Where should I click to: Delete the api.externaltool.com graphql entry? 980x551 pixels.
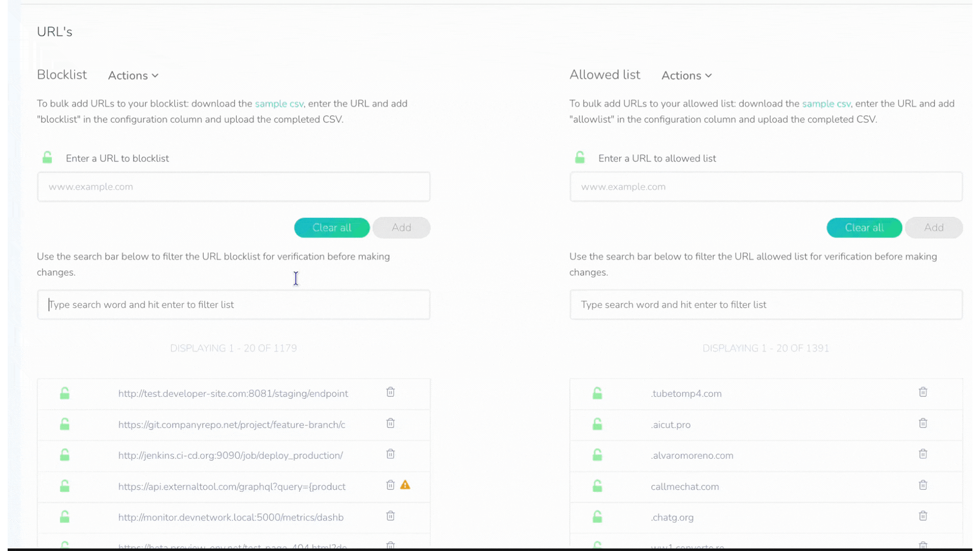pos(390,485)
